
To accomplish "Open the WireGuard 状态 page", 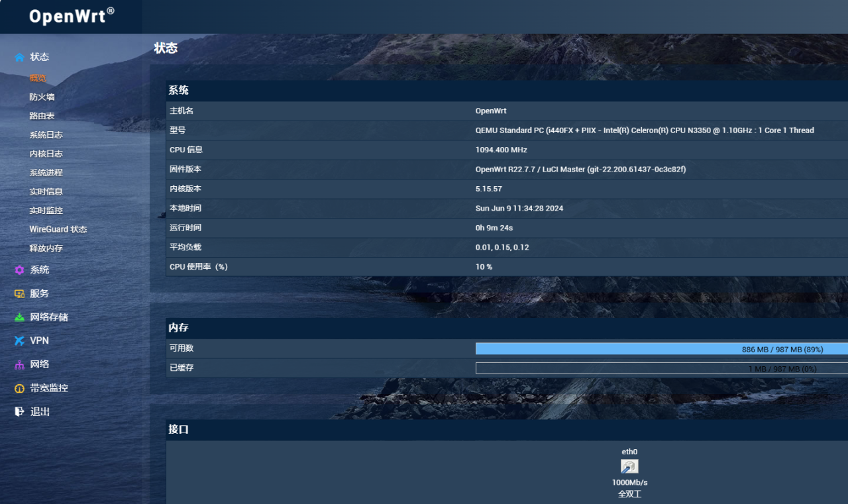I will pos(58,229).
